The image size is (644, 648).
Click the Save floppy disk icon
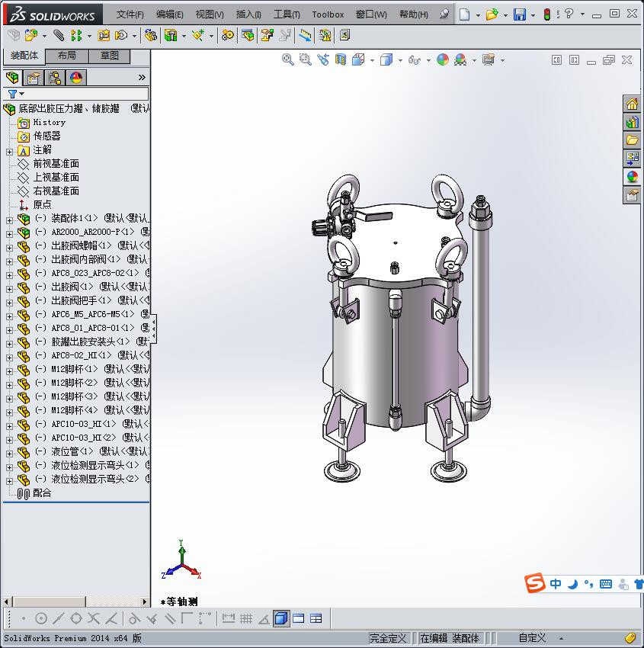click(x=519, y=14)
